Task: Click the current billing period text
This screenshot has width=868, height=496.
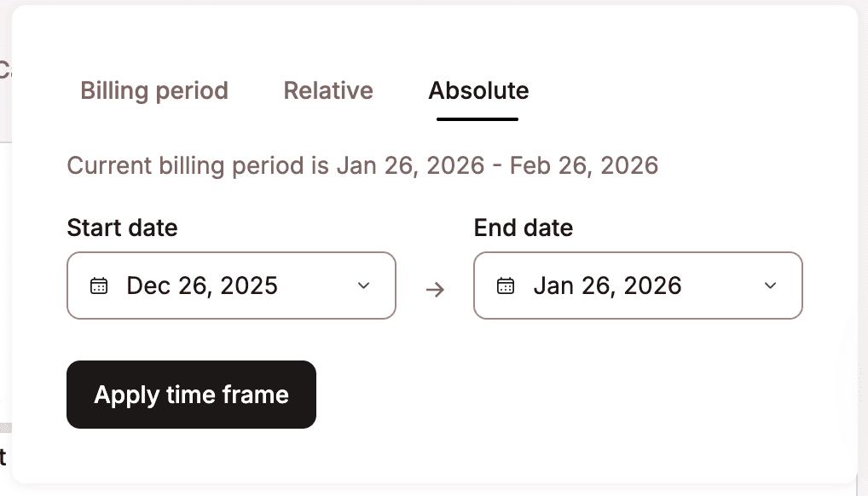Action: [362, 165]
